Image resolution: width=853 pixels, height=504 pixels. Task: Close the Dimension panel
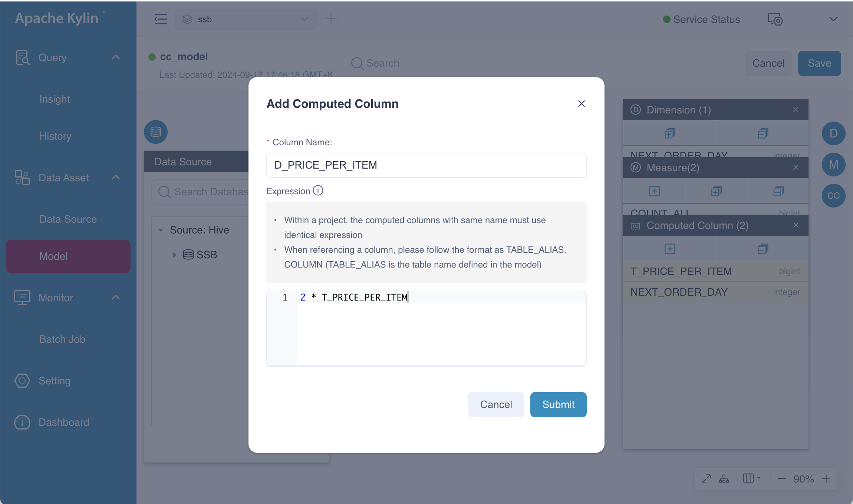click(796, 110)
